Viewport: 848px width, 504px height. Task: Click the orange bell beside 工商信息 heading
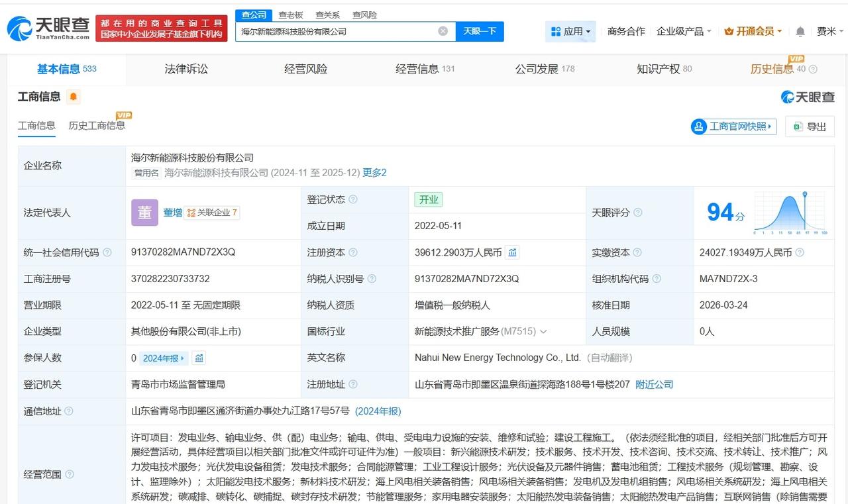(x=74, y=97)
